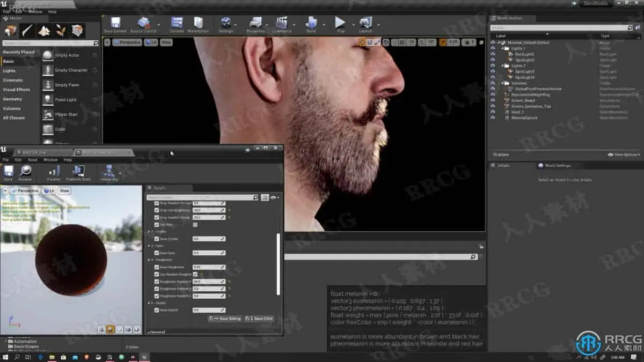Toggle the Base Roughness parameter checkbox
Image resolution: width=644 pixels, height=362 pixels.
click(157, 267)
